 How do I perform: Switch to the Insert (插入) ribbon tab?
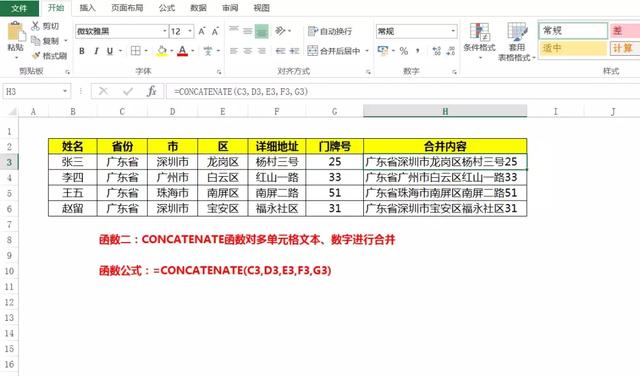[x=87, y=8]
